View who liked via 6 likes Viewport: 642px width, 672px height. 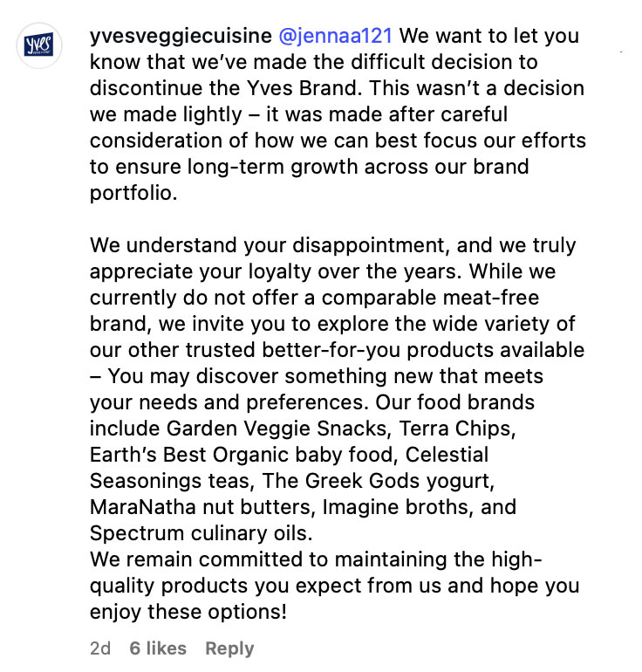[x=158, y=648]
